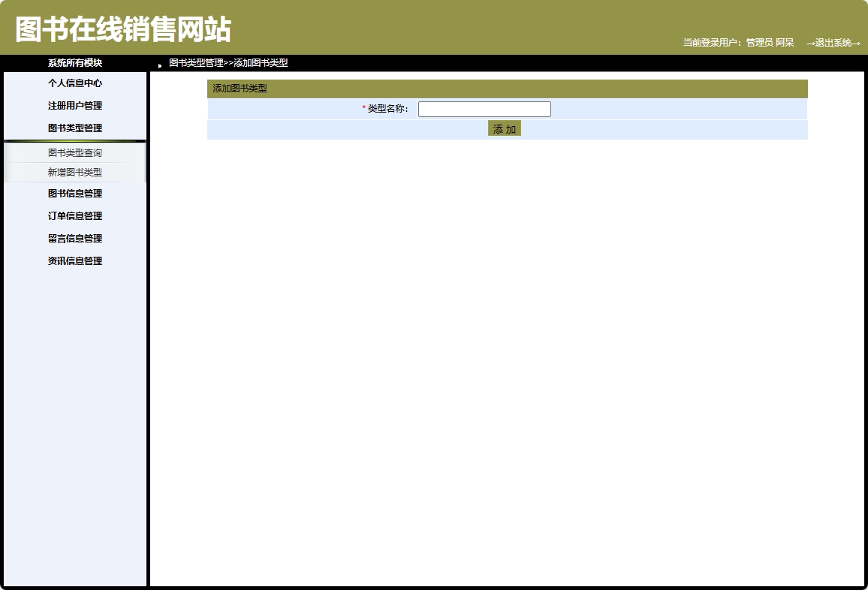Screen dimensions: 868x590
Task: Select the 图书类型查询 submenu entry
Action: coord(74,152)
